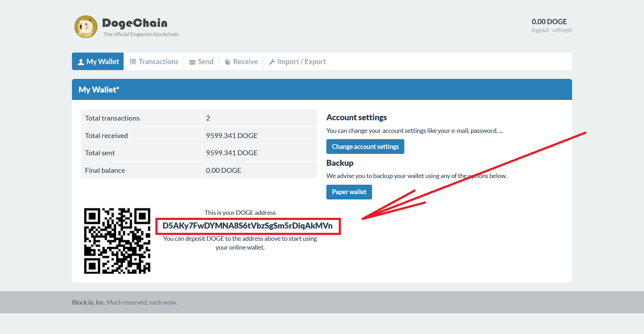
Task: Click the logout link
Action: (x=540, y=30)
